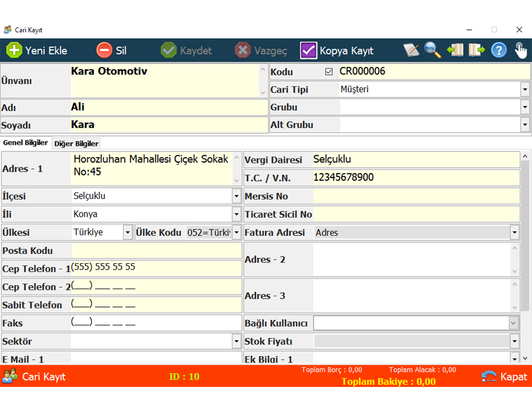Open the Sektör dropdown
This screenshot has width=532, height=409.
pyautogui.click(x=236, y=341)
